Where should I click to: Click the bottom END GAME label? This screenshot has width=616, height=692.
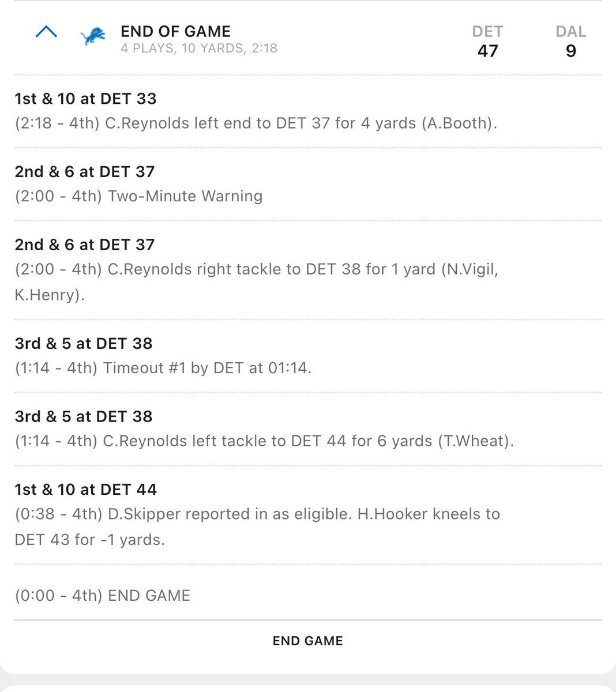click(307, 641)
